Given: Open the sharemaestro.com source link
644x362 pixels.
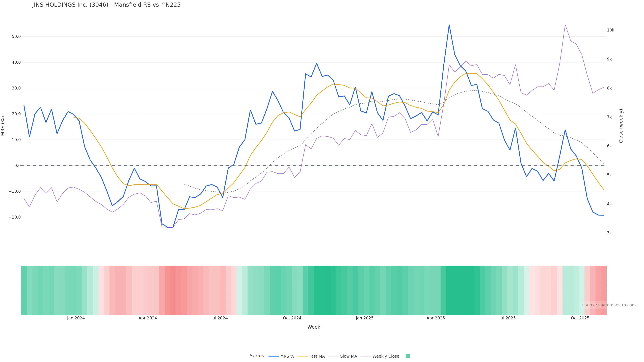Looking at the screenshot, I should coord(608,305).
